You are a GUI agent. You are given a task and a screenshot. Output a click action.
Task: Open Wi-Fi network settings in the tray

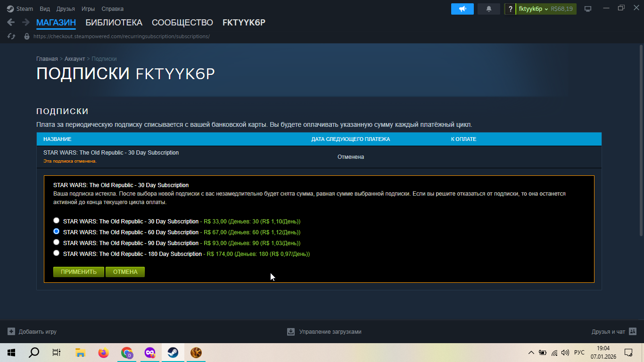point(554,353)
